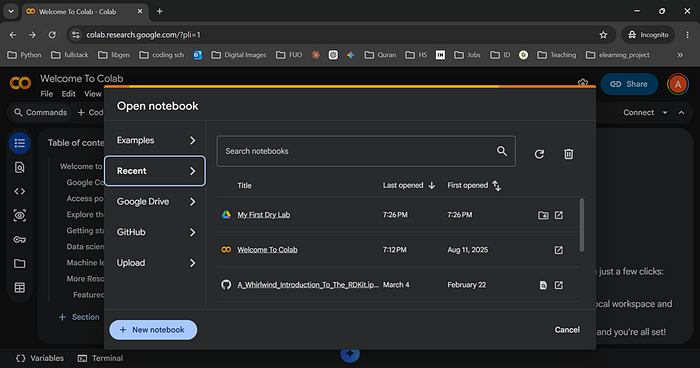700x368 pixels.
Task: Open the GitHub category
Action: [155, 232]
